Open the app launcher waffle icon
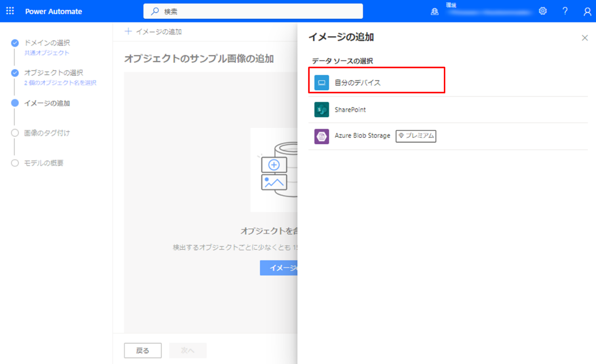Image resolution: width=596 pixels, height=364 pixels. point(10,11)
